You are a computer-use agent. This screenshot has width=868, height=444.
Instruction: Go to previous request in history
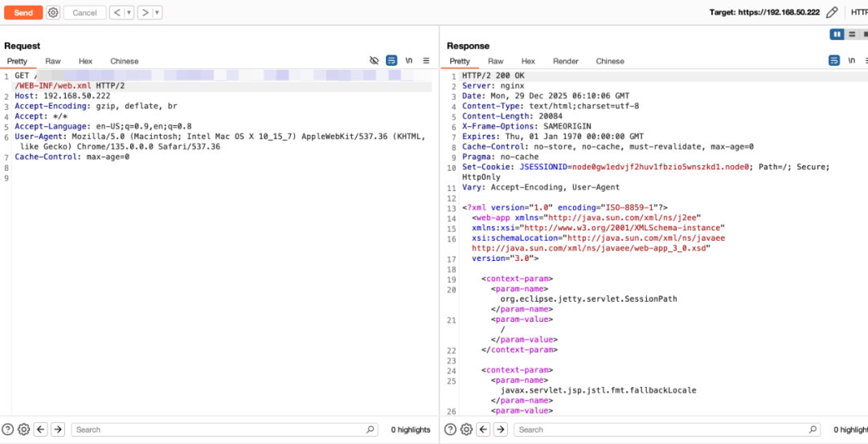click(x=117, y=13)
